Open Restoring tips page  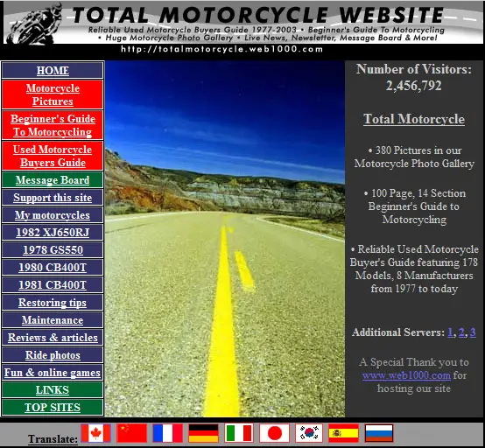(x=53, y=303)
